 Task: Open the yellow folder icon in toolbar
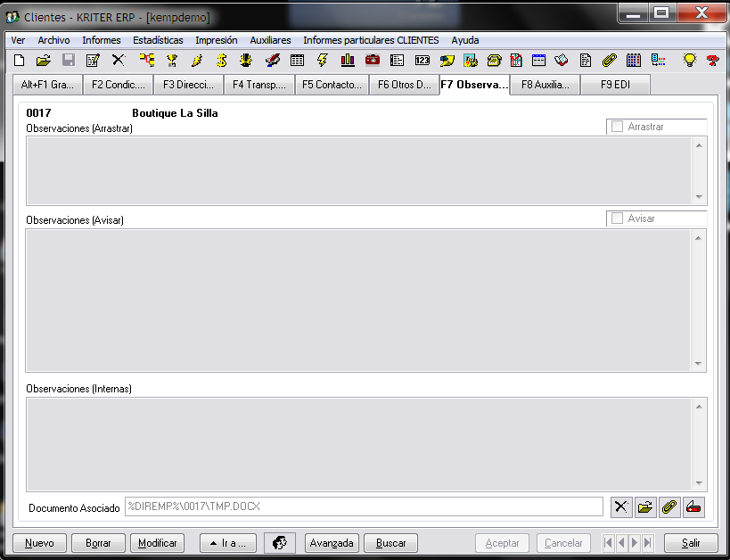tap(44, 60)
